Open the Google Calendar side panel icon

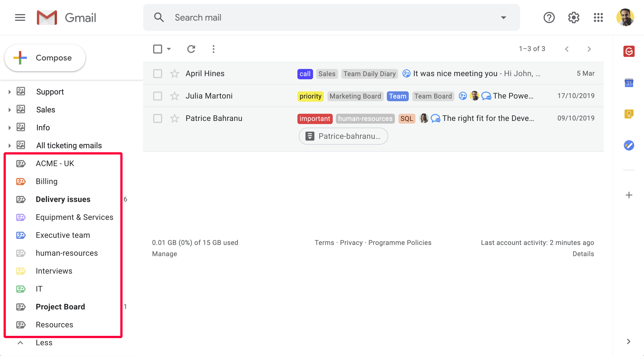click(x=629, y=83)
